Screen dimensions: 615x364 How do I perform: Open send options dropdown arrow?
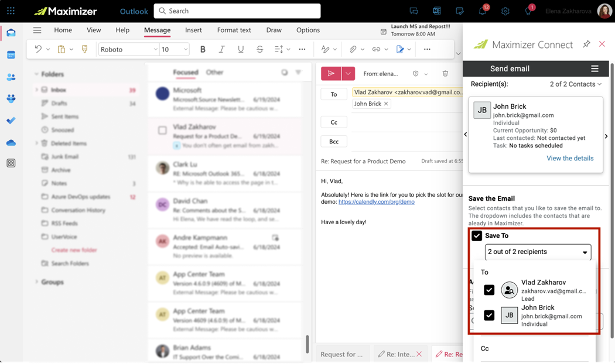348,73
